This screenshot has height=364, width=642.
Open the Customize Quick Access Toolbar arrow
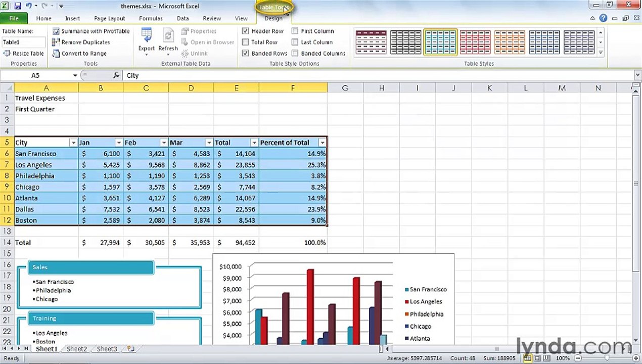[x=61, y=7]
